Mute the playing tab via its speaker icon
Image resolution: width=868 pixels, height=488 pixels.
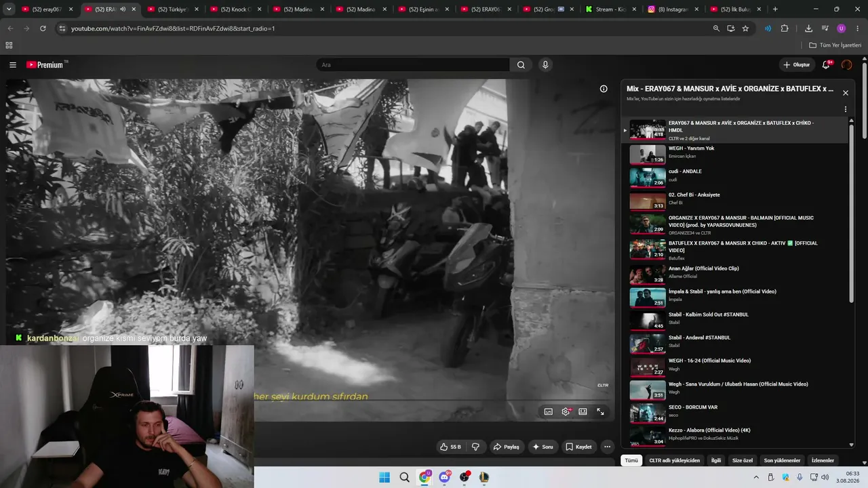coord(123,9)
